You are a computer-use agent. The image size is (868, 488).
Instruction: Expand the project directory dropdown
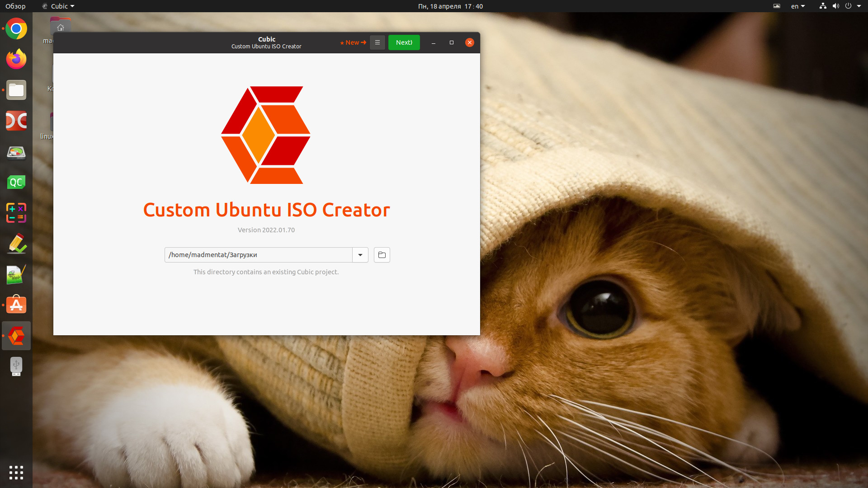tap(360, 255)
